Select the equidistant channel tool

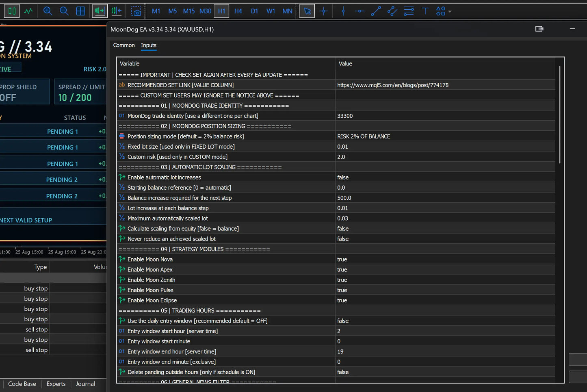[392, 11]
